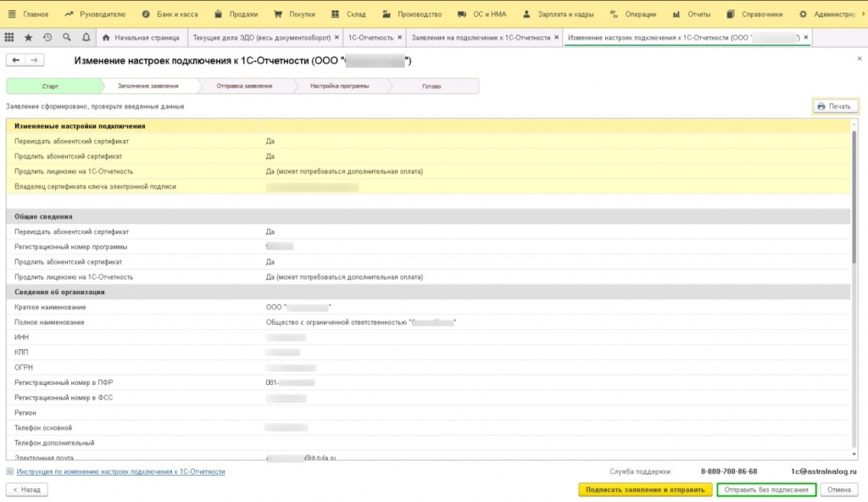Select Заполнение заявления wizard step

click(x=148, y=86)
